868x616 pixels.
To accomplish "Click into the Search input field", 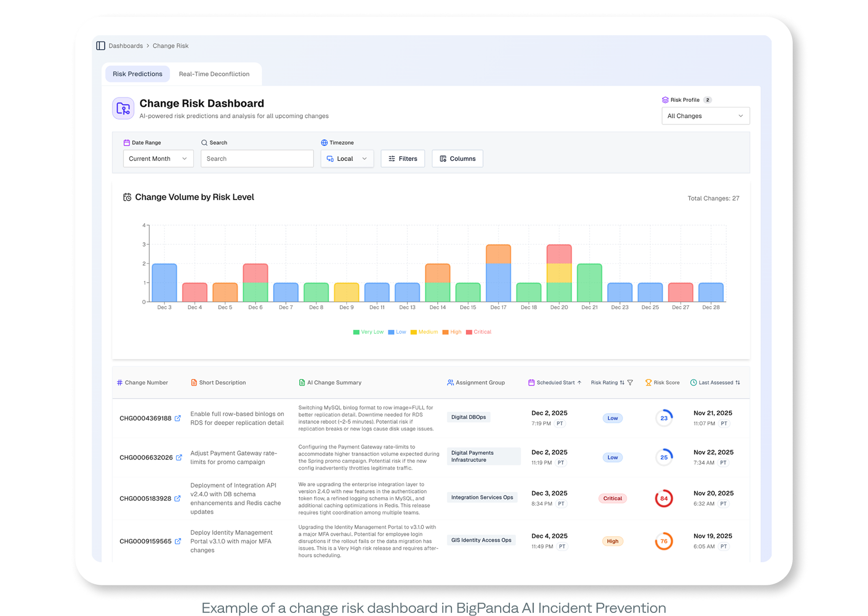I will pyautogui.click(x=257, y=159).
